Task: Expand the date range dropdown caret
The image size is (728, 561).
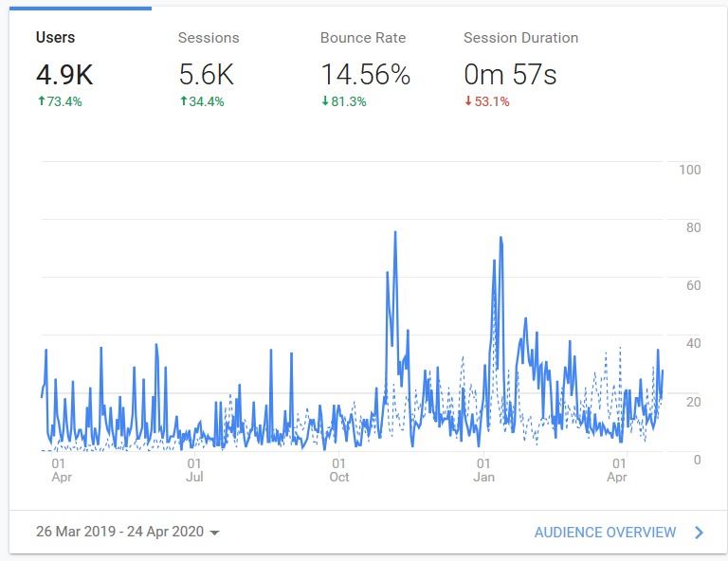Action: coord(215,533)
